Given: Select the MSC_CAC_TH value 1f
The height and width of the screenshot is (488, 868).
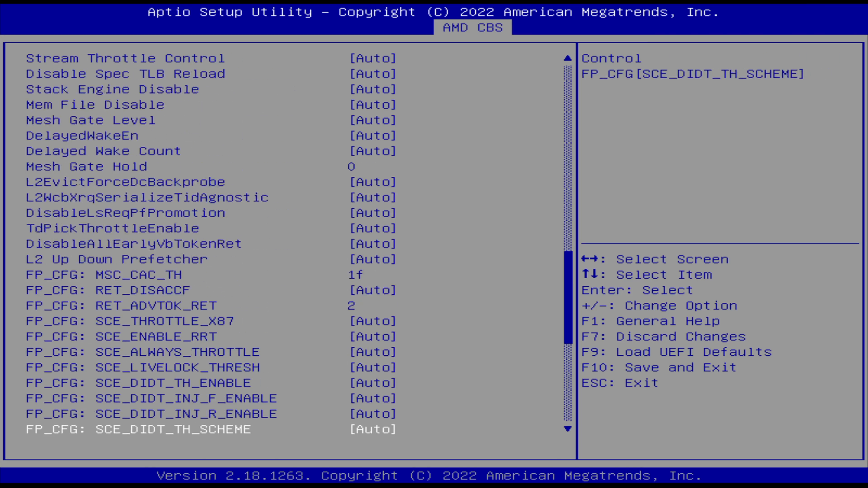Looking at the screenshot, I should click(x=356, y=275).
